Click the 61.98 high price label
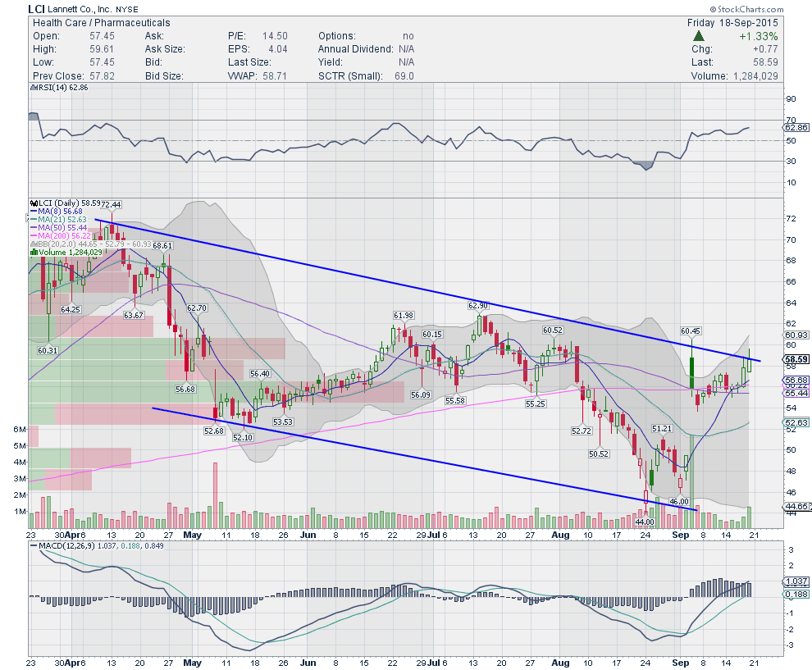Viewport: 812px width, 670px height. point(404,316)
